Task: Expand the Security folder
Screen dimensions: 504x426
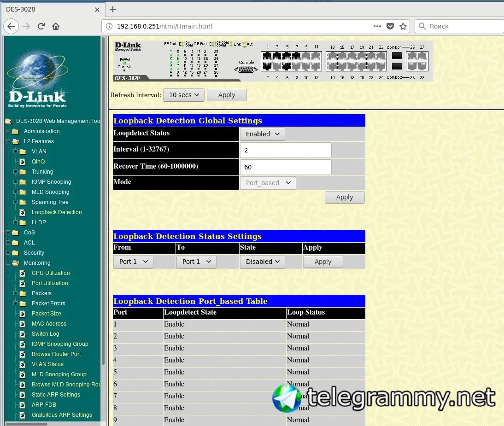Action: pyautogui.click(x=8, y=252)
